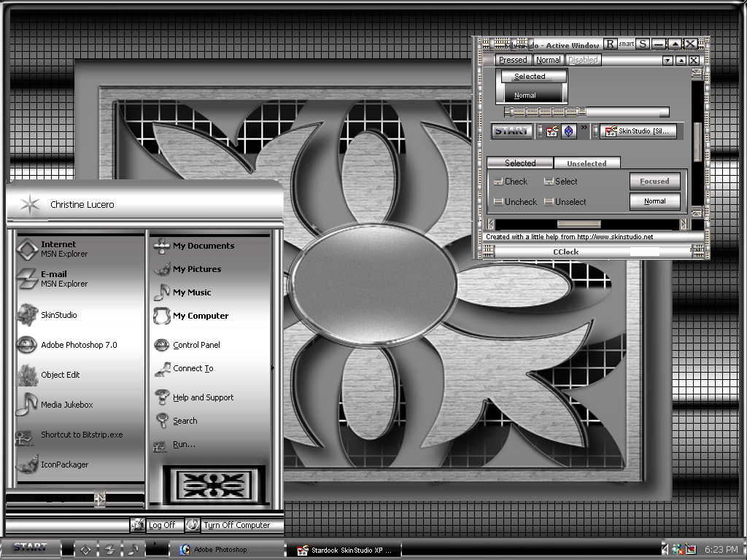Open Media Jukebox from the program list

[x=66, y=405]
